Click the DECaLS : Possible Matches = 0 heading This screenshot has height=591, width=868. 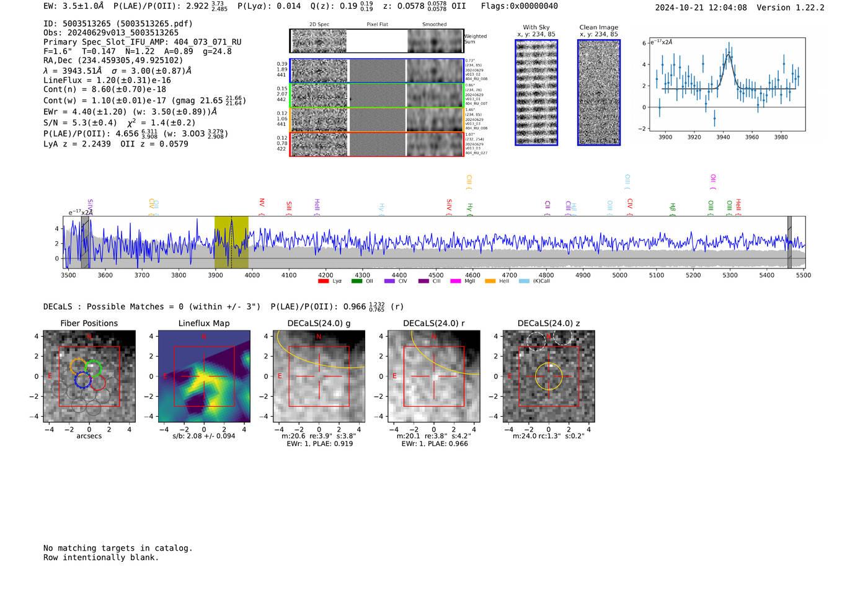pos(152,306)
